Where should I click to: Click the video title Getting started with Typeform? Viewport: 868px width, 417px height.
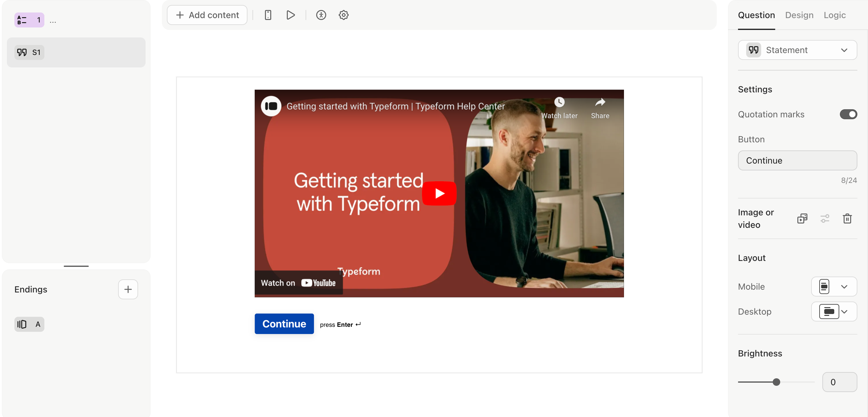coord(396,106)
